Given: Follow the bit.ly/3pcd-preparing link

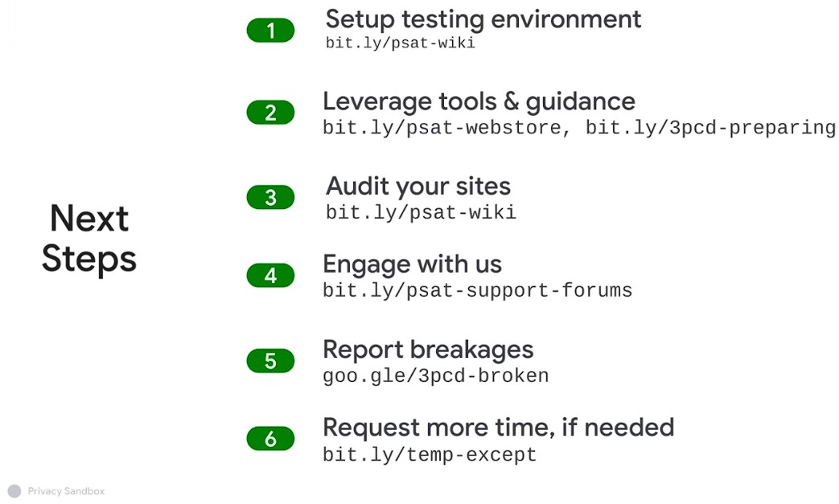Looking at the screenshot, I should pyautogui.click(x=709, y=128).
